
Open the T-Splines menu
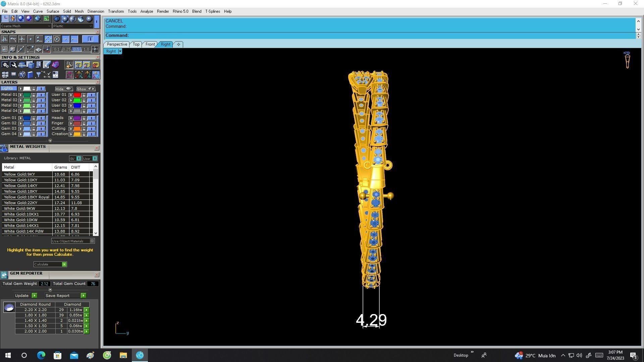coord(213,11)
